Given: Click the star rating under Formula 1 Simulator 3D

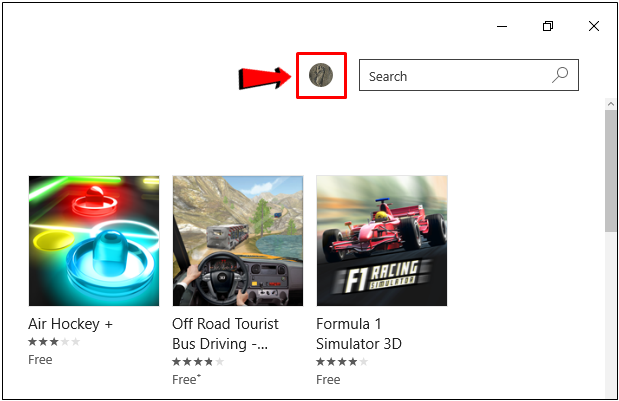Looking at the screenshot, I should click(x=341, y=361).
